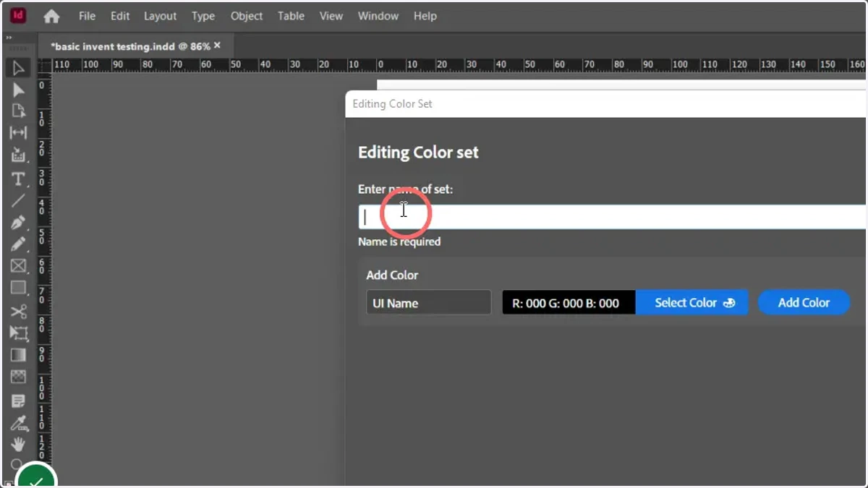Select the Direct Selection tool

click(x=18, y=90)
